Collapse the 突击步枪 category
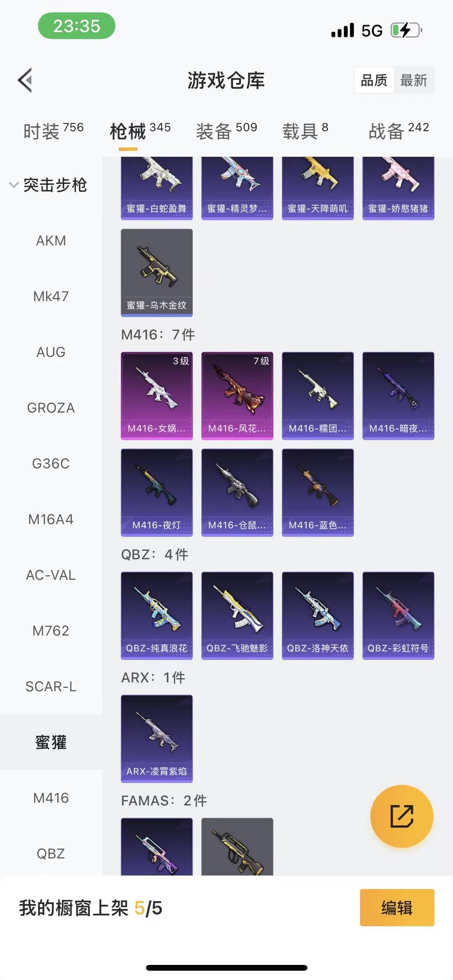453x980 pixels. point(48,185)
